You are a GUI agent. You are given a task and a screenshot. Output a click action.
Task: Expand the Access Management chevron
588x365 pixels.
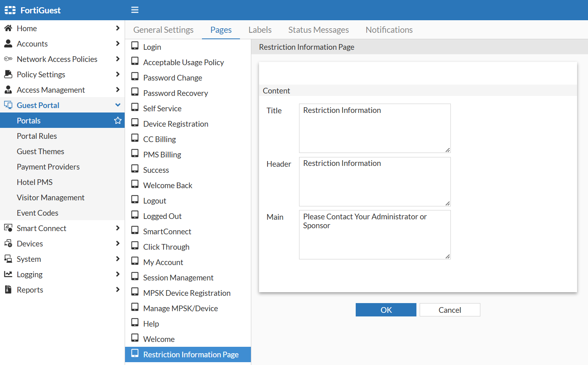pos(118,89)
